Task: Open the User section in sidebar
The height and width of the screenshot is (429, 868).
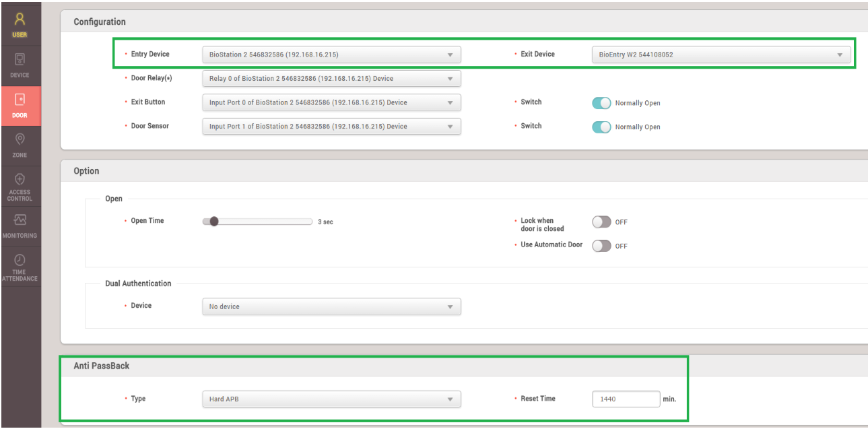Action: [20, 24]
